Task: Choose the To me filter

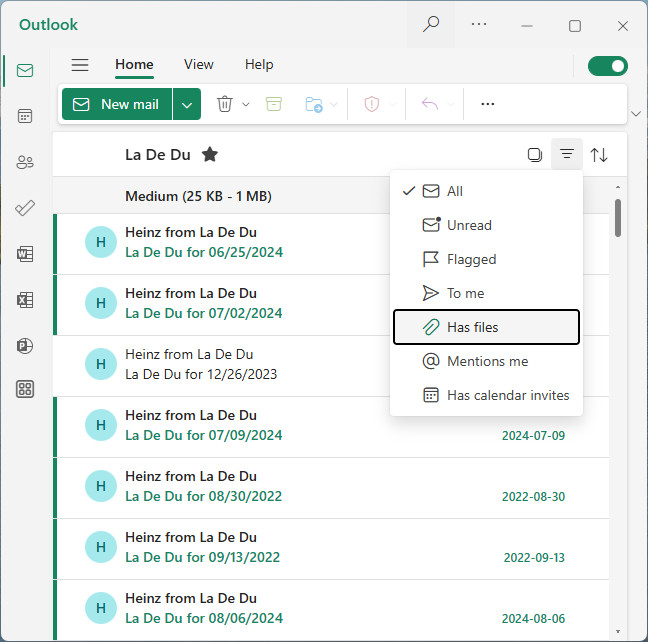Action: click(x=486, y=293)
